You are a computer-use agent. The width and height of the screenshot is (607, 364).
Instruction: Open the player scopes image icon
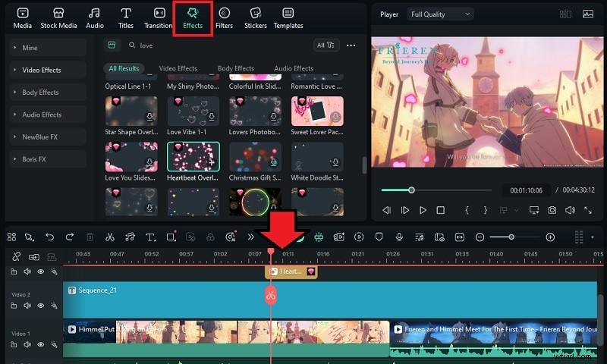coord(587,14)
